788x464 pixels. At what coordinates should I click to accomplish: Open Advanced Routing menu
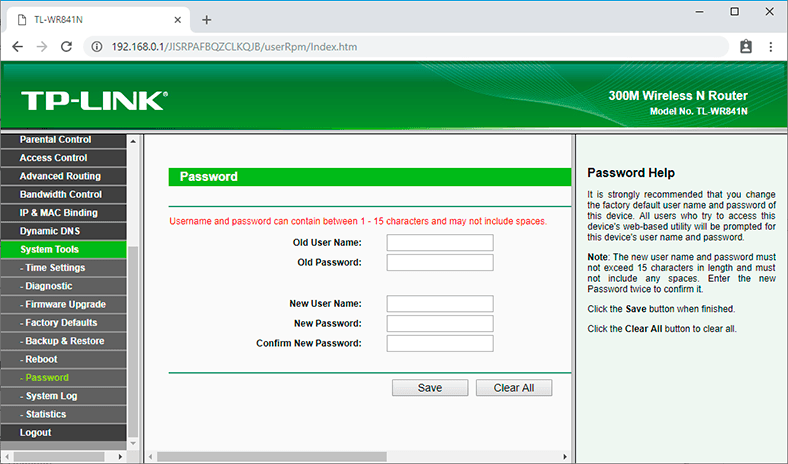[64, 176]
